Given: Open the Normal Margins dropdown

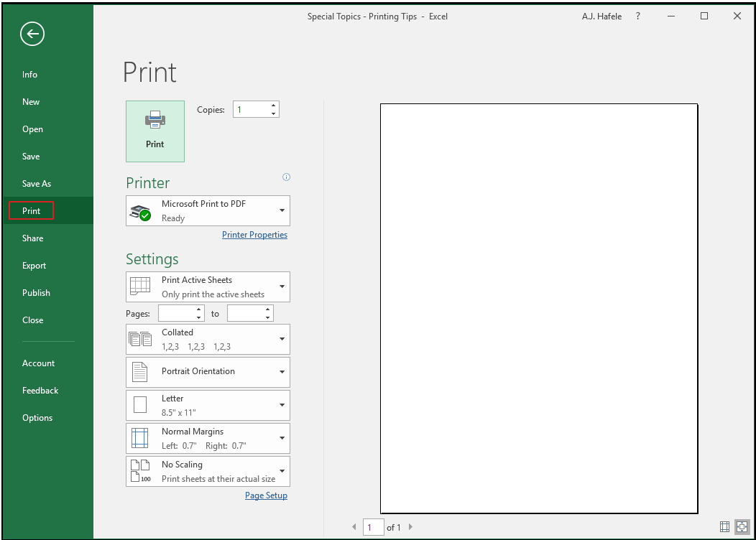Looking at the screenshot, I should 208,438.
